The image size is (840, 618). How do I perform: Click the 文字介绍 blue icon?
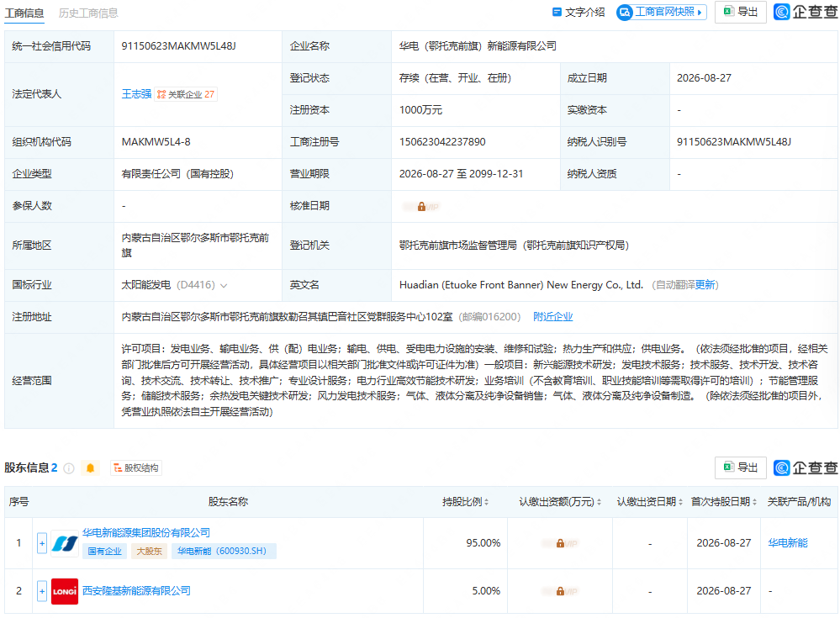pyautogui.click(x=557, y=12)
